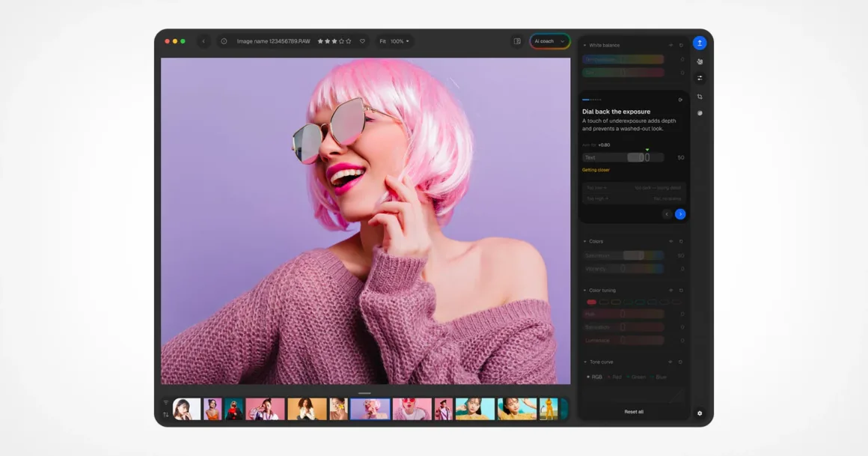Viewport: 868px width, 456px height.
Task: Click the back arrow in top toolbar
Action: (x=204, y=41)
